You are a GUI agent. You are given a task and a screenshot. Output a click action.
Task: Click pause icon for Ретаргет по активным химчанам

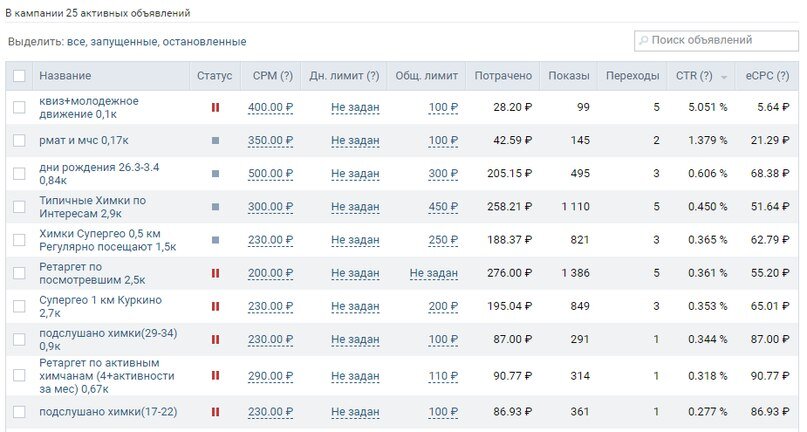(x=215, y=375)
